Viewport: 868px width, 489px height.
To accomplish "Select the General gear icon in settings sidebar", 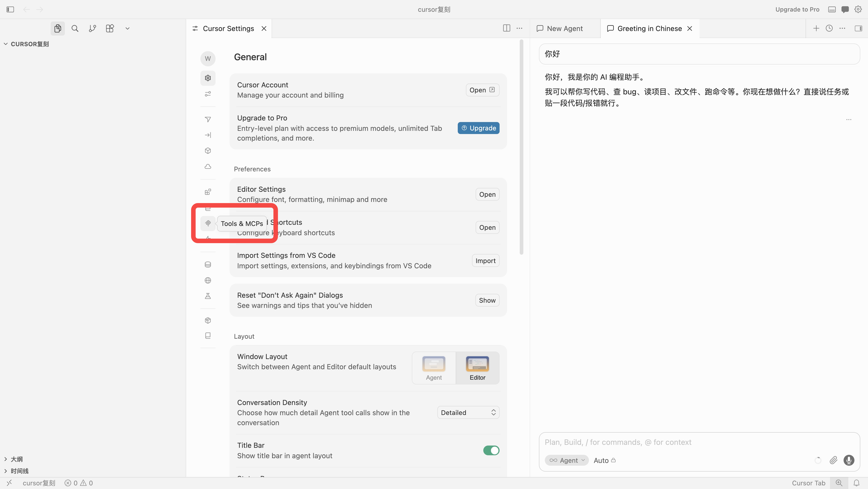I will (x=208, y=78).
